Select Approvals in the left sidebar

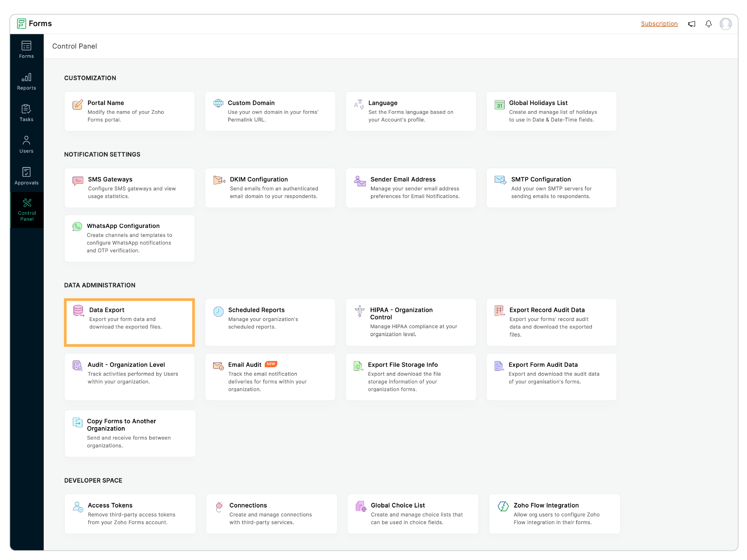(x=26, y=176)
